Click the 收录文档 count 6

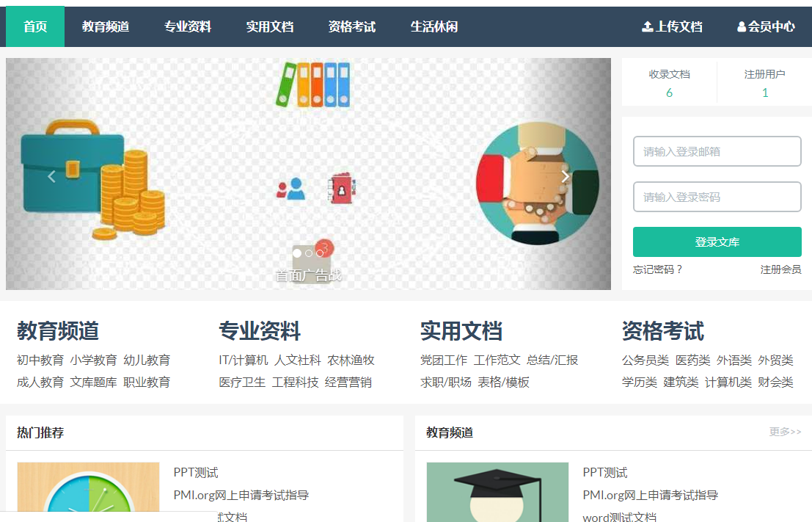pyautogui.click(x=669, y=93)
